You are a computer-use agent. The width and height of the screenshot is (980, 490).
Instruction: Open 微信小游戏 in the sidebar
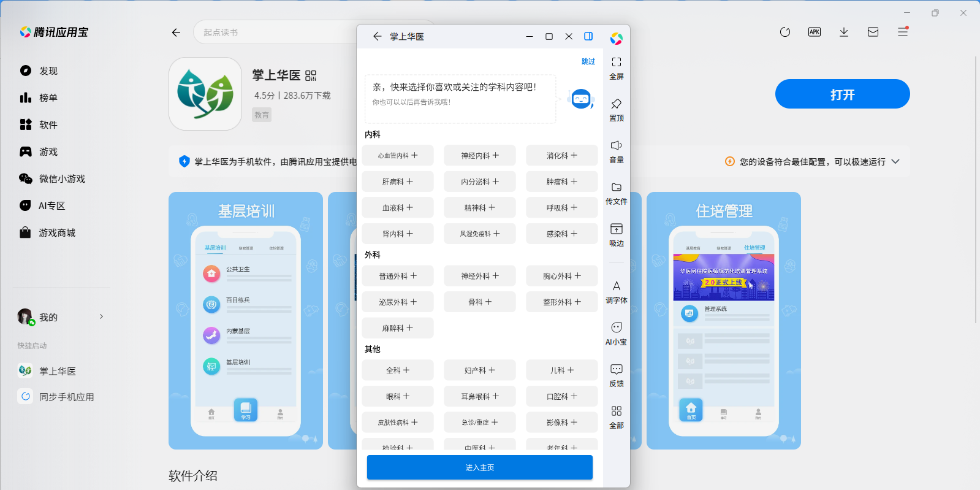(x=62, y=179)
